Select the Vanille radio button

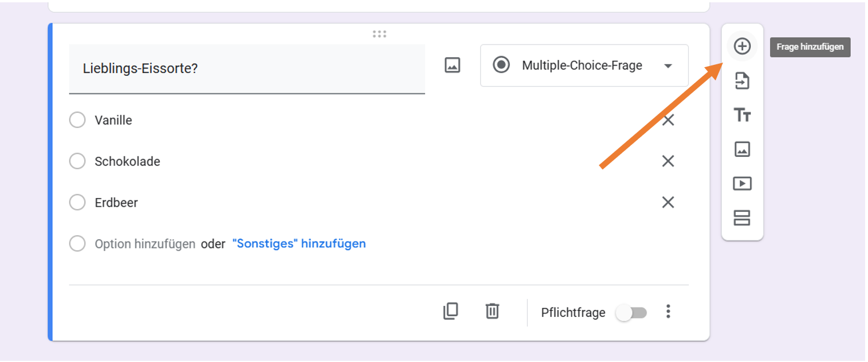click(x=77, y=120)
